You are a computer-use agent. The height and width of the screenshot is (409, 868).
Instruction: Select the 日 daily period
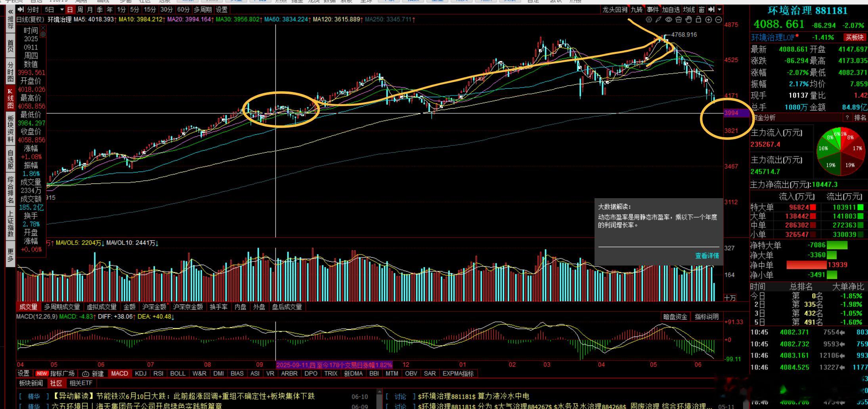(x=70, y=10)
